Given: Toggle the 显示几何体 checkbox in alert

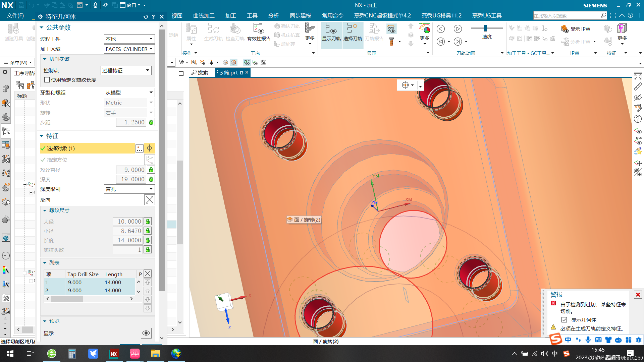Looking at the screenshot, I should click(564, 320).
